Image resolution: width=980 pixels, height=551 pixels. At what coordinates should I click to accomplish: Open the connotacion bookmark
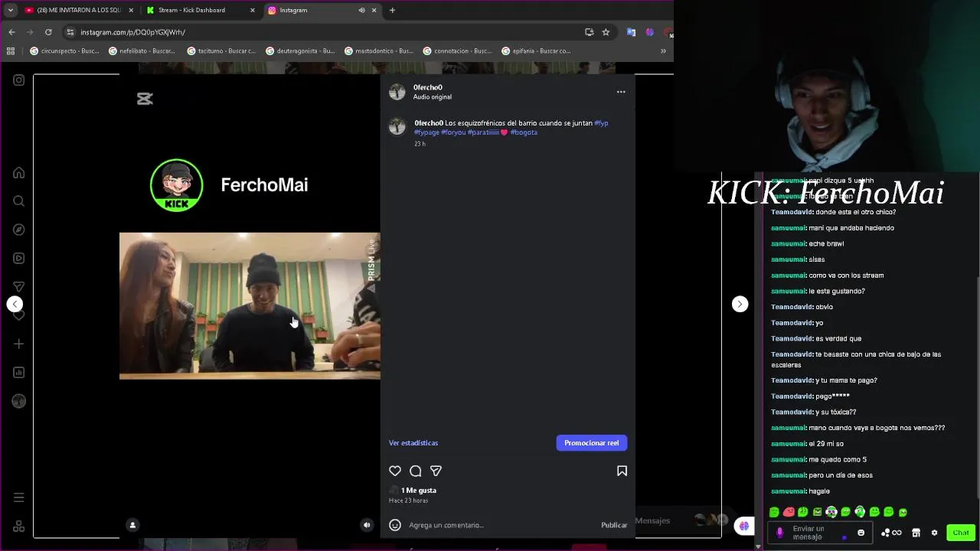point(457,51)
